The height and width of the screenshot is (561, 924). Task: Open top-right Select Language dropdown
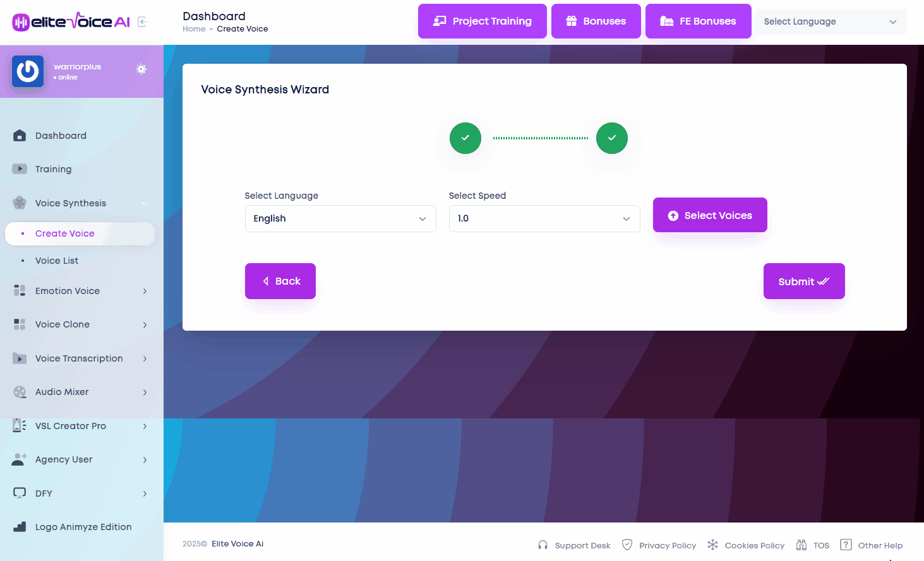tap(831, 21)
